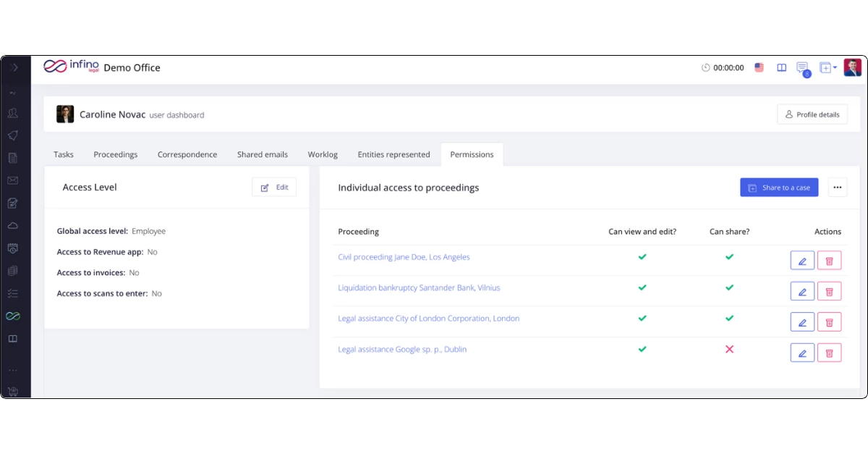868x454 pixels.
Task: Open the book guide icon in header
Action: [x=782, y=67]
